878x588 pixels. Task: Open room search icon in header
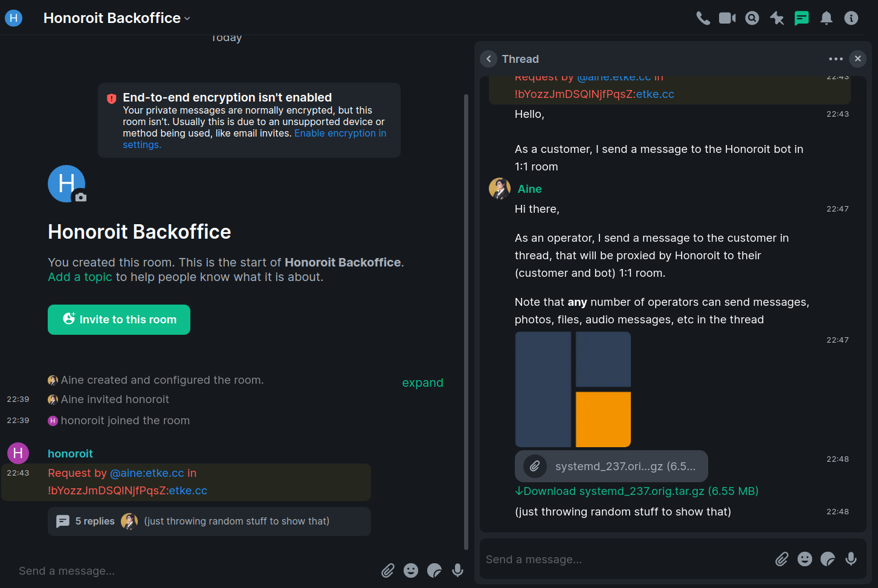pyautogui.click(x=752, y=18)
